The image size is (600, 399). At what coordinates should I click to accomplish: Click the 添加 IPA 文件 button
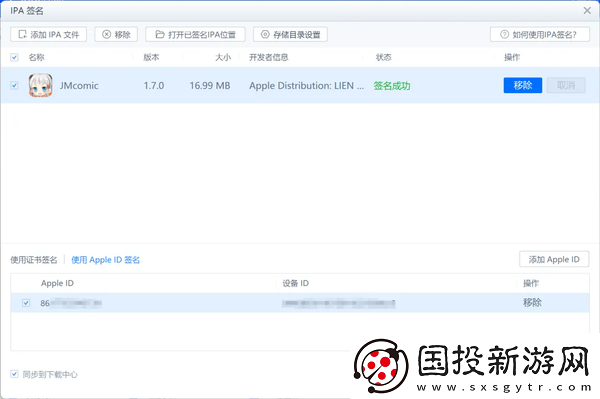point(49,34)
